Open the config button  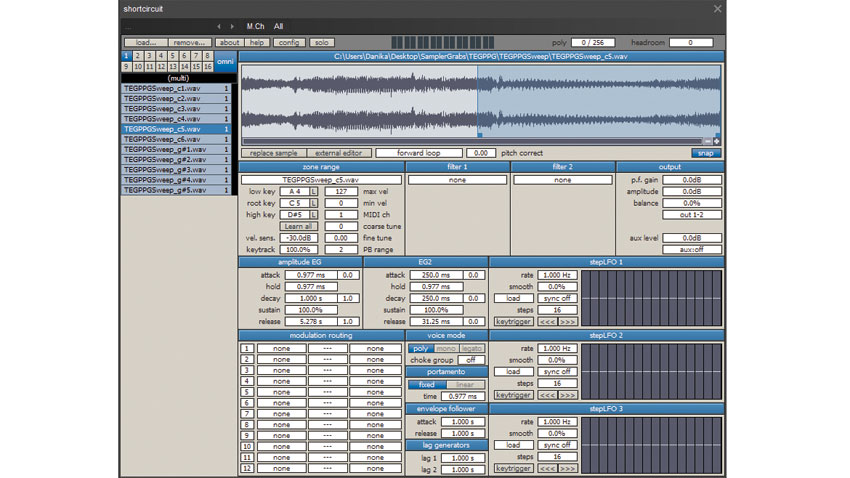tap(289, 43)
